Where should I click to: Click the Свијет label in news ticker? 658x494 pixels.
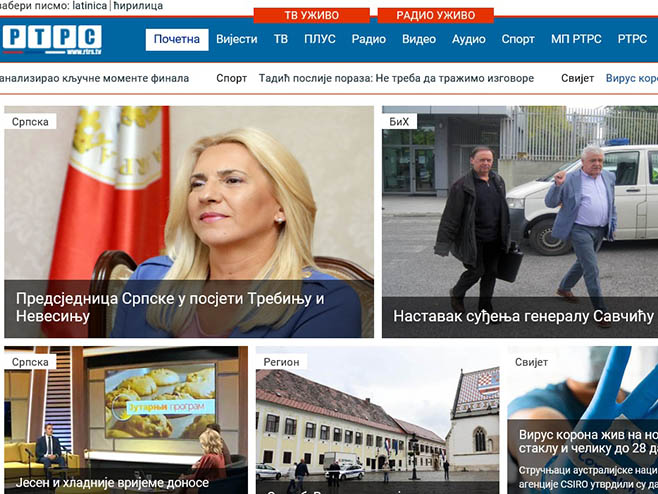coord(577,78)
